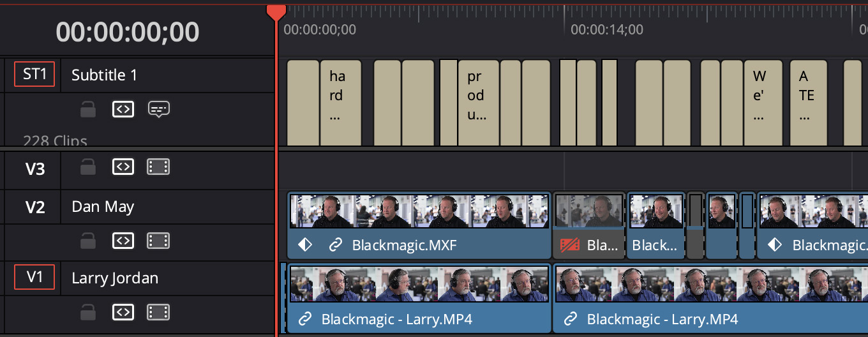This screenshot has height=337, width=868.
Task: Select the first Blackmagic - Larry.MP4 clip
Action: coord(417,297)
